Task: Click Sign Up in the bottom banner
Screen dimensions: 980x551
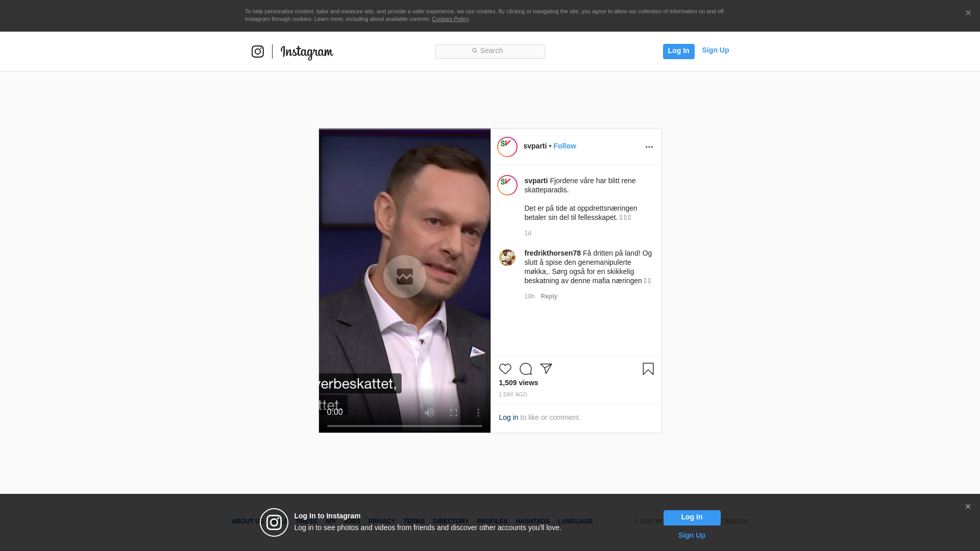Action: click(692, 535)
